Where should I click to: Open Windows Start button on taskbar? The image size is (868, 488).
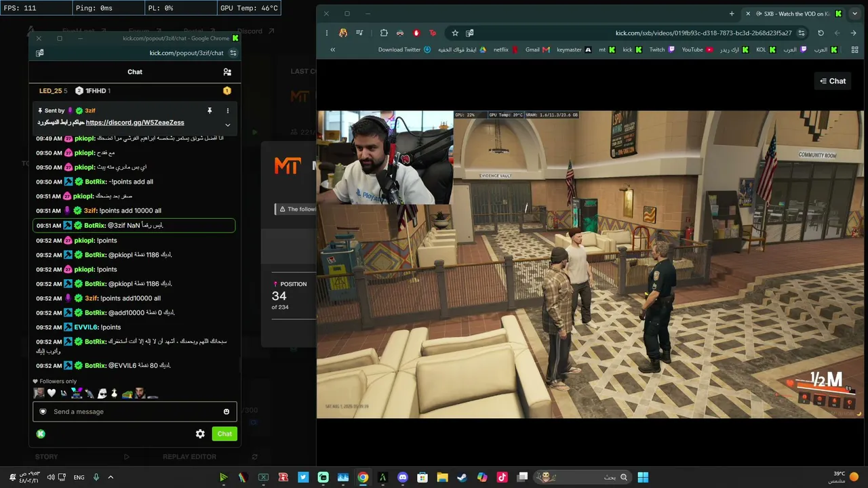pos(643,477)
